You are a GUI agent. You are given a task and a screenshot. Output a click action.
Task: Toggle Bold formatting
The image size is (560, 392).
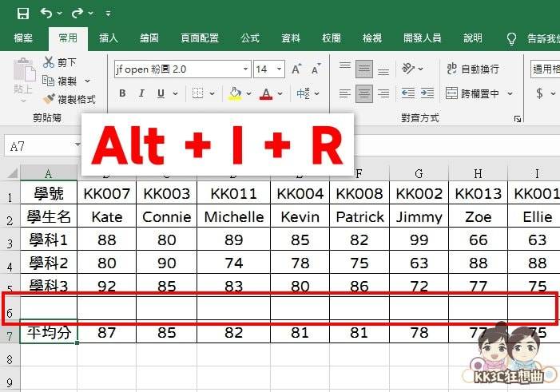tap(122, 93)
